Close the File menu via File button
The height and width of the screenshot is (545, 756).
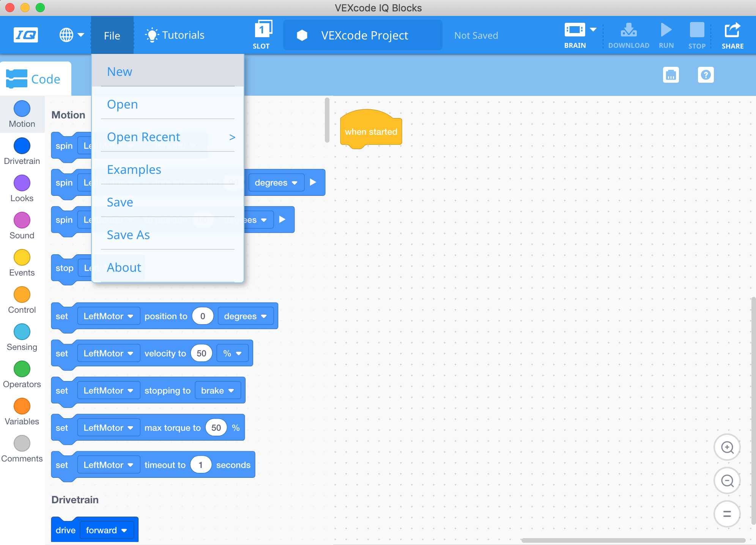112,35
